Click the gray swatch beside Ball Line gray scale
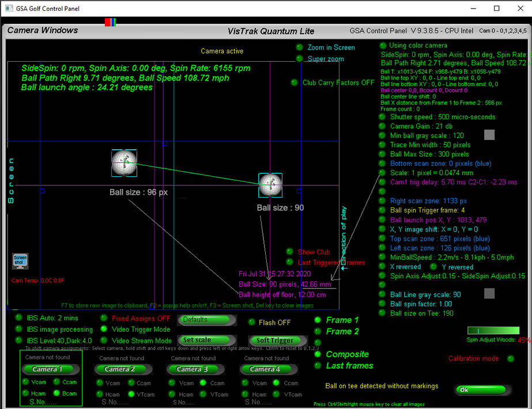The height and width of the screenshot is (409, 532). click(x=489, y=293)
